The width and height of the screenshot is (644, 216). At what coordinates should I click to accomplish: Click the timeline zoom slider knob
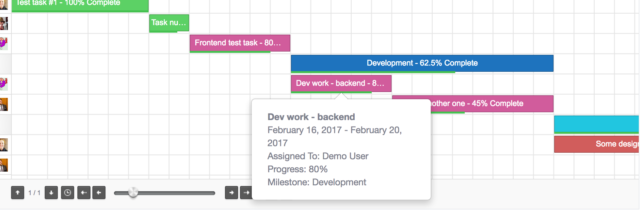click(x=133, y=193)
